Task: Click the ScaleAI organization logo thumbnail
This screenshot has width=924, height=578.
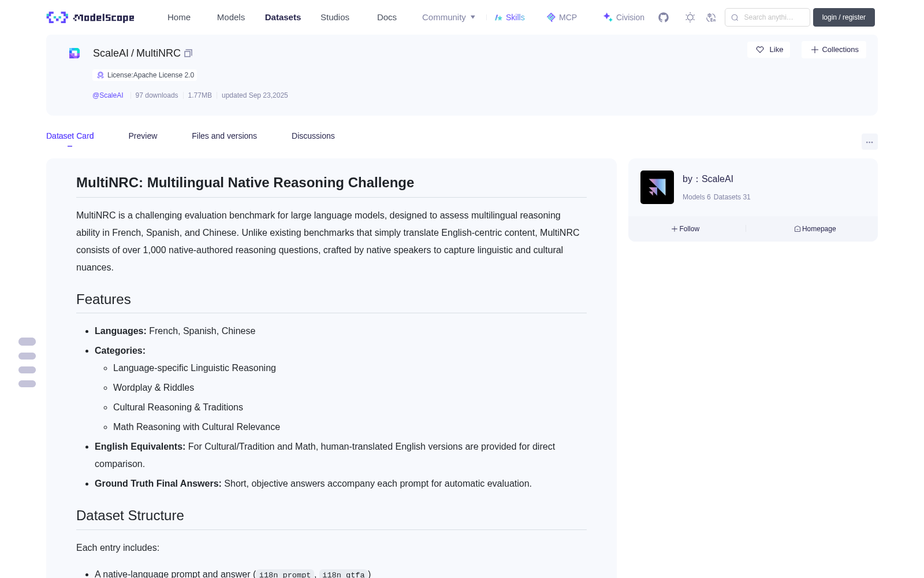Action: pos(657,187)
